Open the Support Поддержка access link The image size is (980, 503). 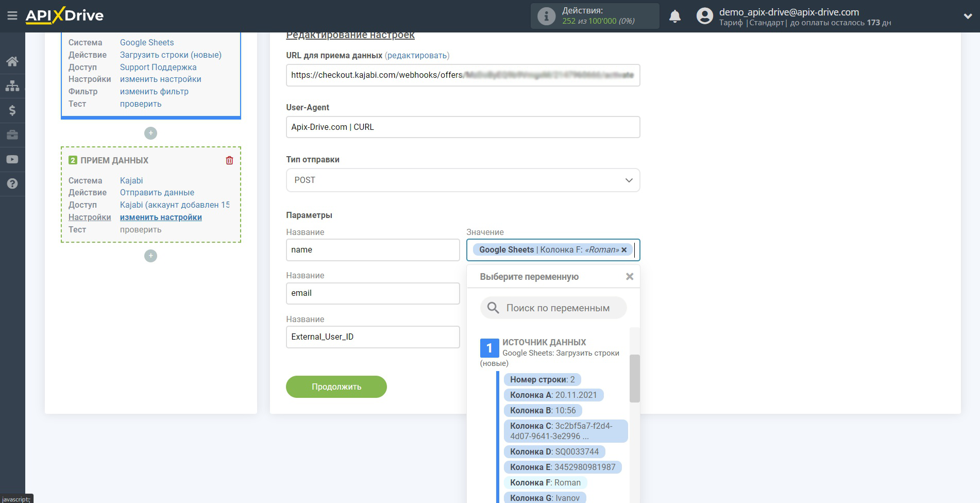pos(158,67)
